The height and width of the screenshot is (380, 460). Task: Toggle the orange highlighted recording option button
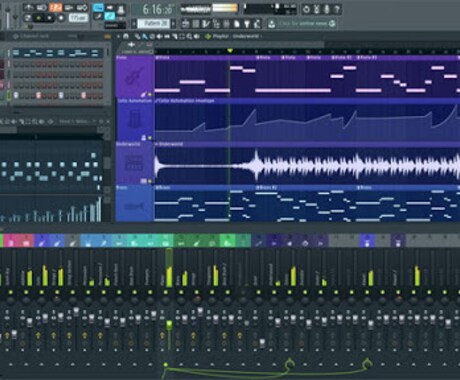click(x=55, y=7)
